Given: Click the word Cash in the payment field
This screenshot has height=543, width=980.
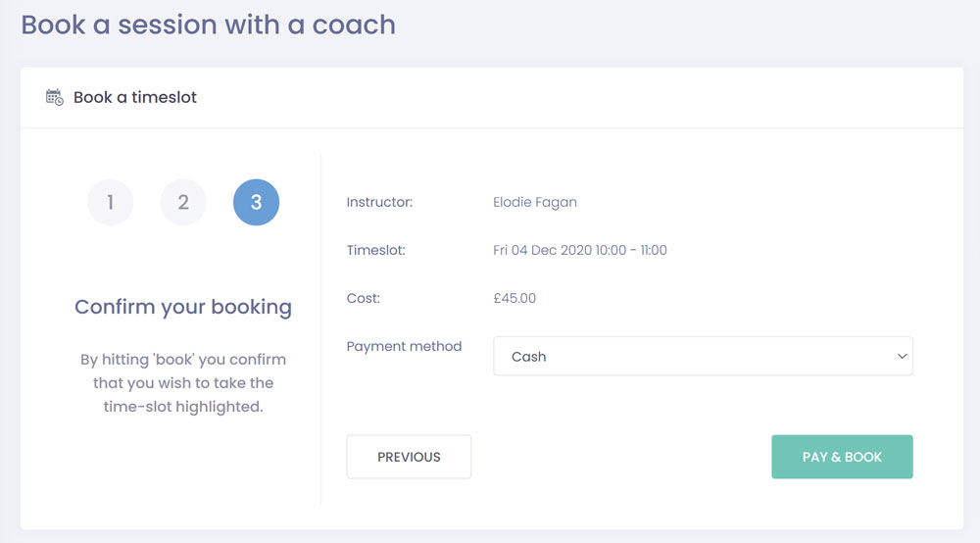Looking at the screenshot, I should (528, 357).
